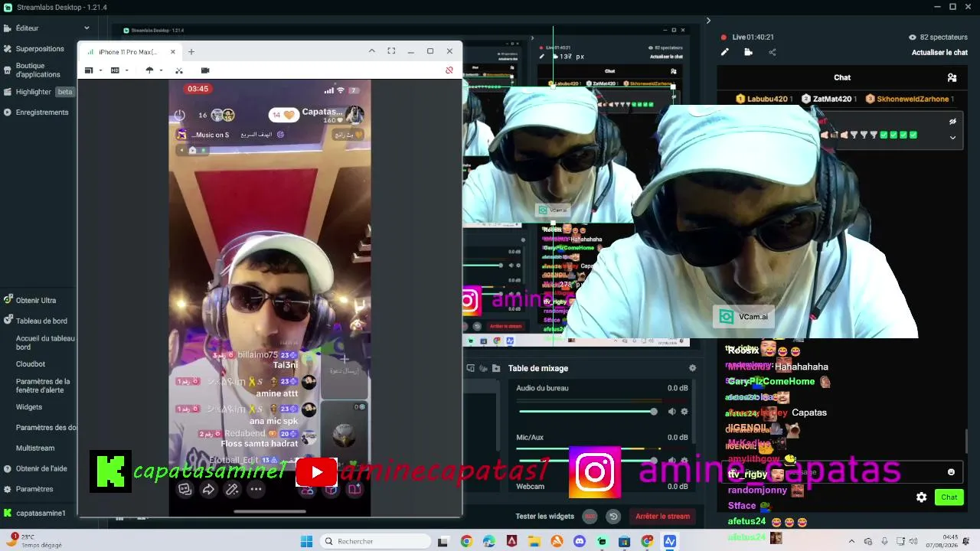This screenshot has height=551, width=980.
Task: Hide the pinned chat banner with the eye-slash icon
Action: point(952,121)
